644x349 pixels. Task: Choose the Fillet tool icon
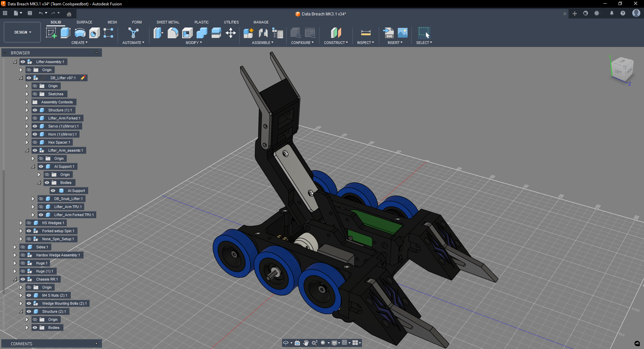(173, 33)
